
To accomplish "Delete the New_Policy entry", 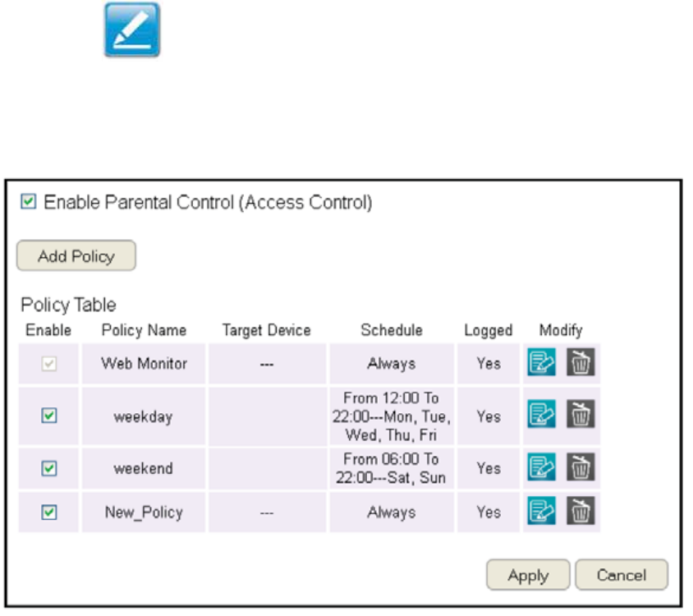I will point(581,511).
